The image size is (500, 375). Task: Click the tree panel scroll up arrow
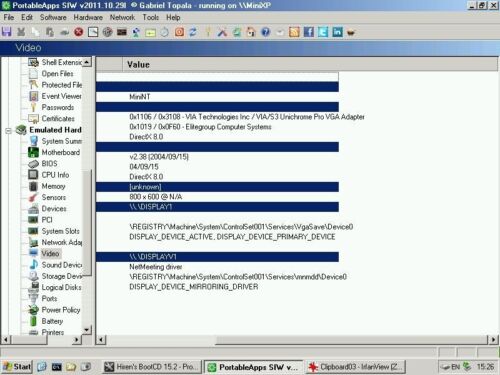87,62
